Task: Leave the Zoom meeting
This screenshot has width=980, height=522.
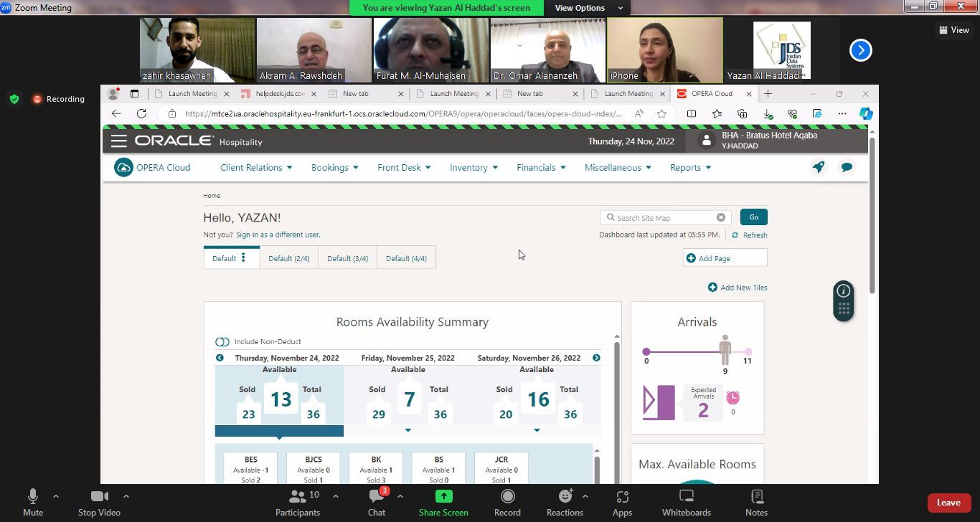Action: tap(948, 503)
